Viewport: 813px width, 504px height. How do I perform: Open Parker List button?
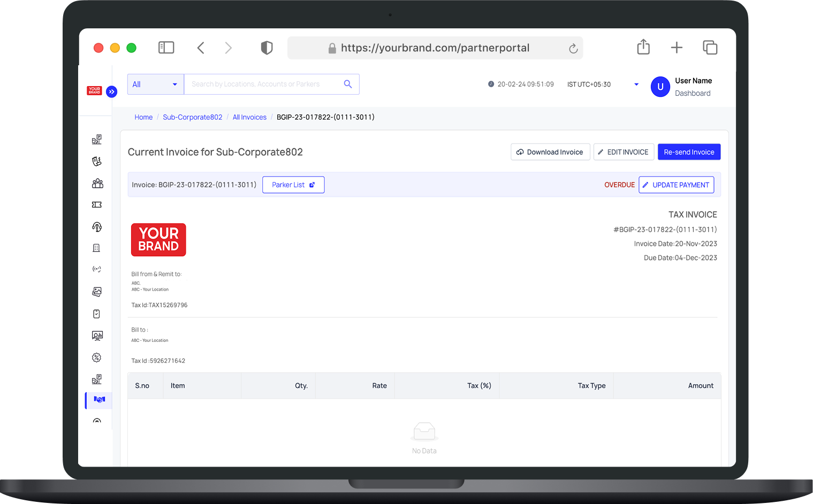tap(293, 185)
